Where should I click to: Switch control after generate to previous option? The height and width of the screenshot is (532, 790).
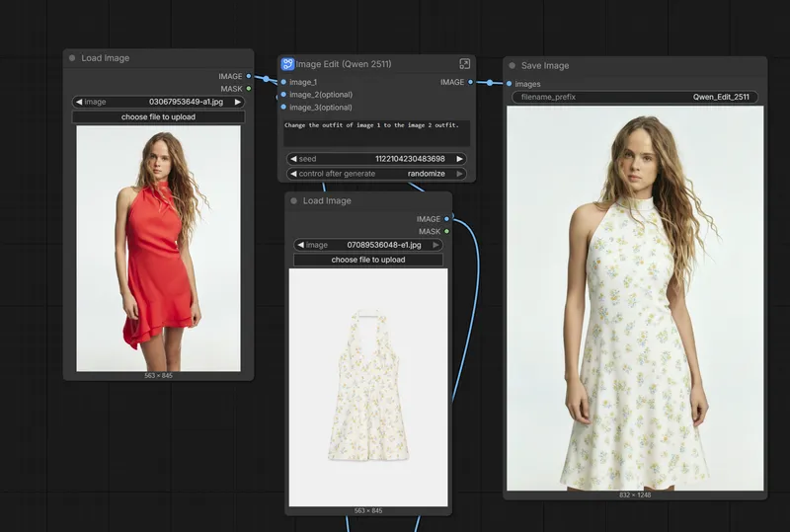[293, 174]
